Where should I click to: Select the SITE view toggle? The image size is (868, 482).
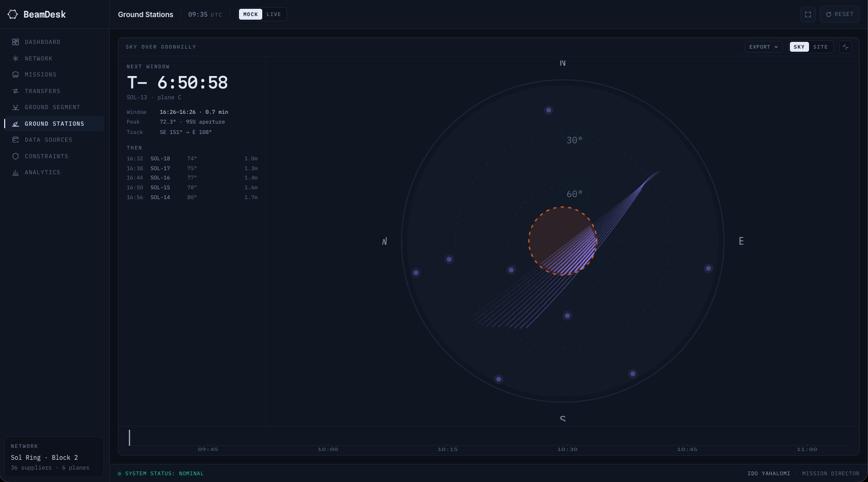pyautogui.click(x=820, y=47)
